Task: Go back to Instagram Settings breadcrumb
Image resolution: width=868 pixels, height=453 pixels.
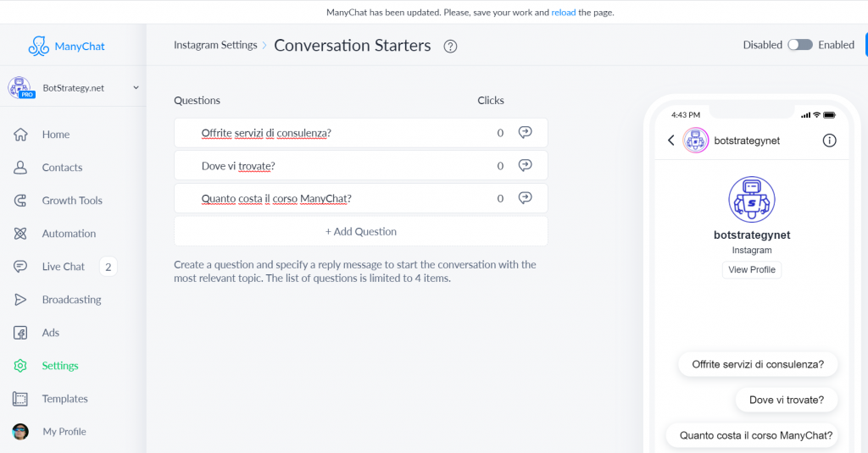Action: coord(215,46)
